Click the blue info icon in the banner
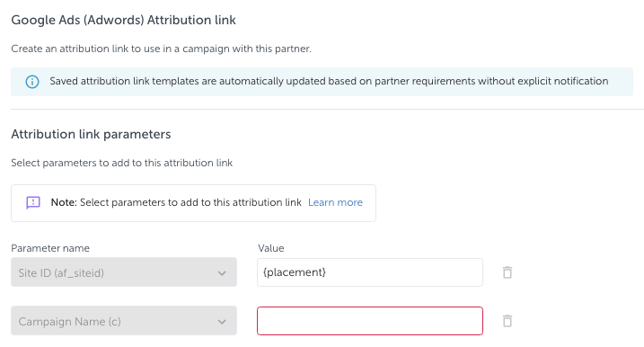This screenshot has width=644, height=347. pos(32,82)
